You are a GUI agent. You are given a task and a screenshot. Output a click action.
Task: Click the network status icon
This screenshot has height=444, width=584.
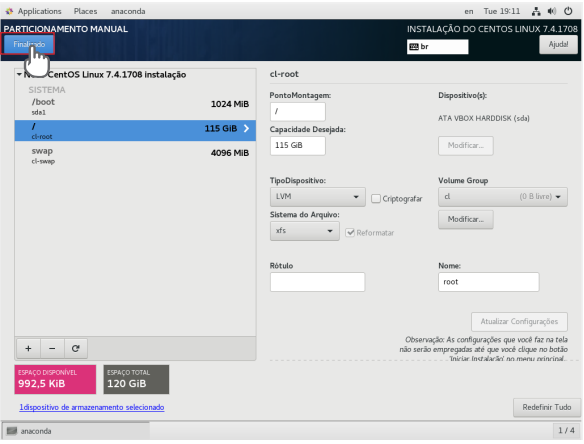tap(536, 11)
